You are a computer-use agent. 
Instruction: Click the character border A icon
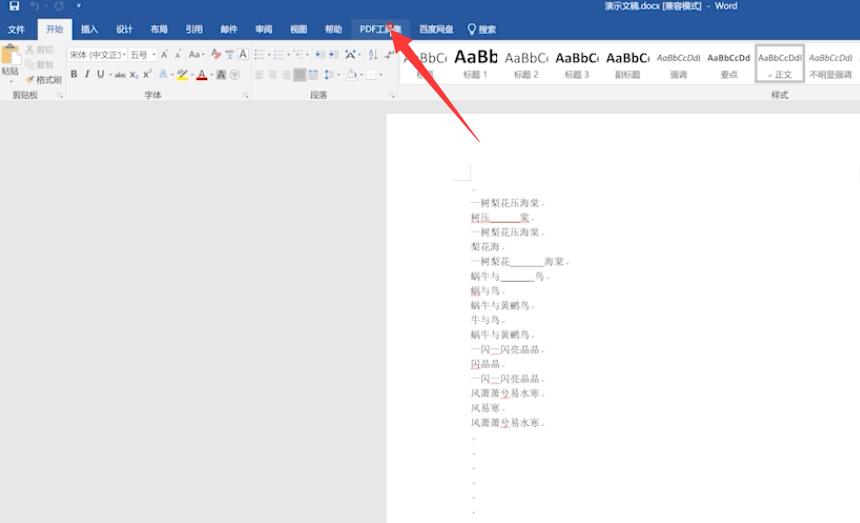(243, 54)
